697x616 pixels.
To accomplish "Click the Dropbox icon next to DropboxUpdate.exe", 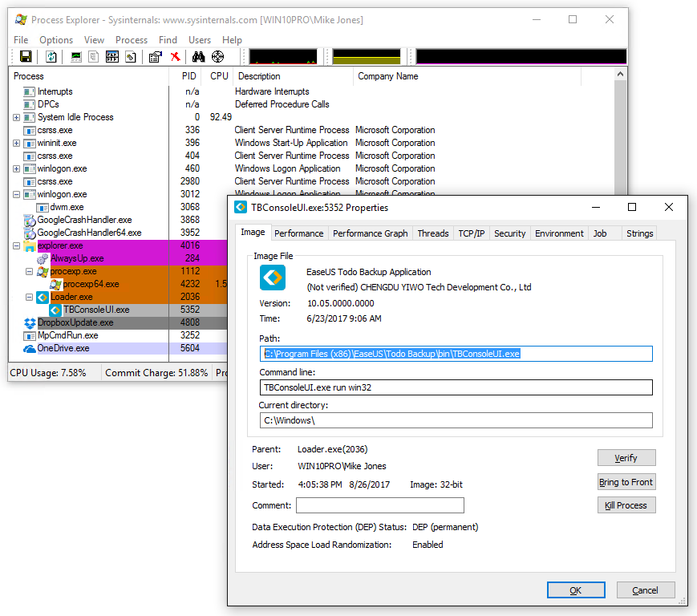I will point(30,322).
